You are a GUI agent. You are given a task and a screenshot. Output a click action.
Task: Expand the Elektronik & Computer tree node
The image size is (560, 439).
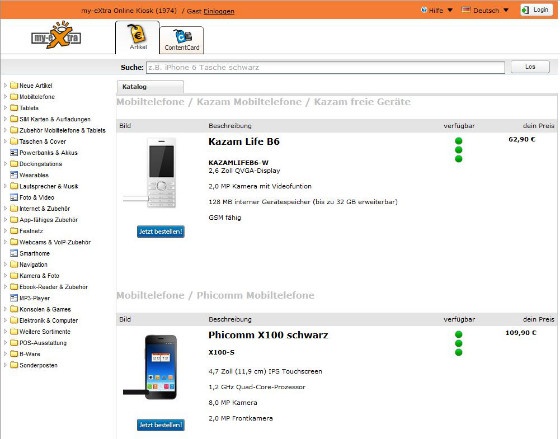coord(5,320)
